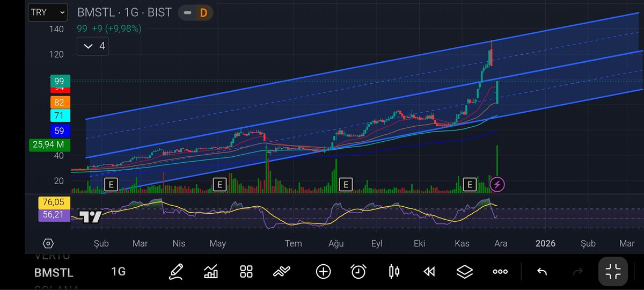Tap the add plus circle icon
644x290 pixels.
323,272
